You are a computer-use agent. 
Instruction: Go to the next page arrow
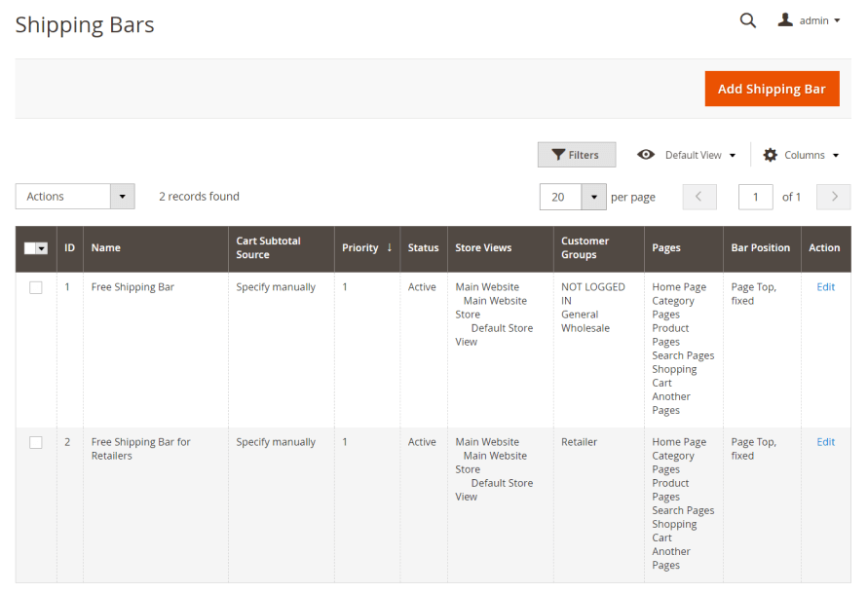(833, 197)
